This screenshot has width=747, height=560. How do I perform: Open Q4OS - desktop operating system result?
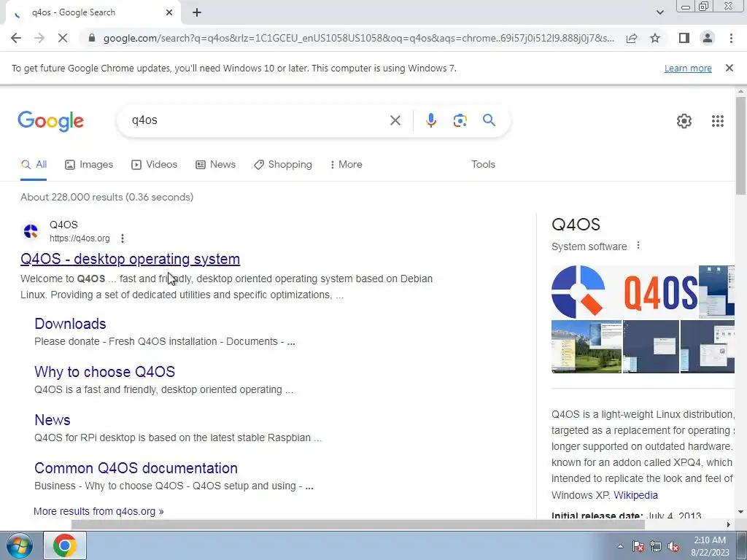[130, 259]
